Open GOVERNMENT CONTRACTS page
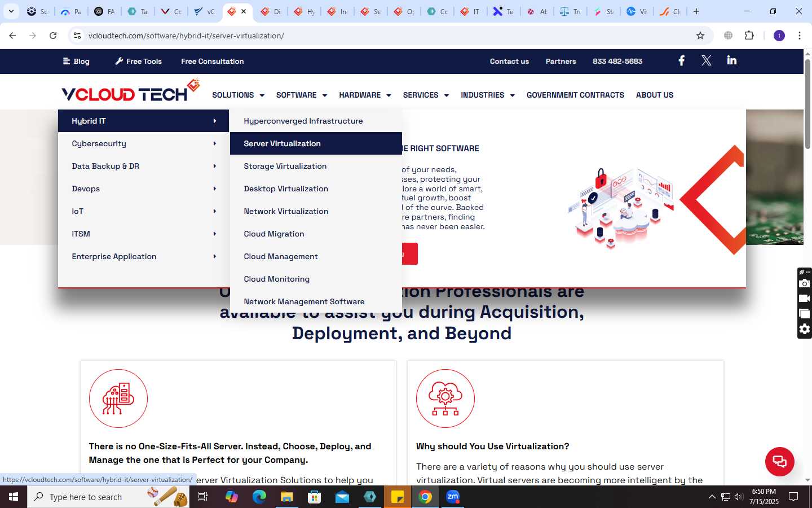812x508 pixels. 575,95
